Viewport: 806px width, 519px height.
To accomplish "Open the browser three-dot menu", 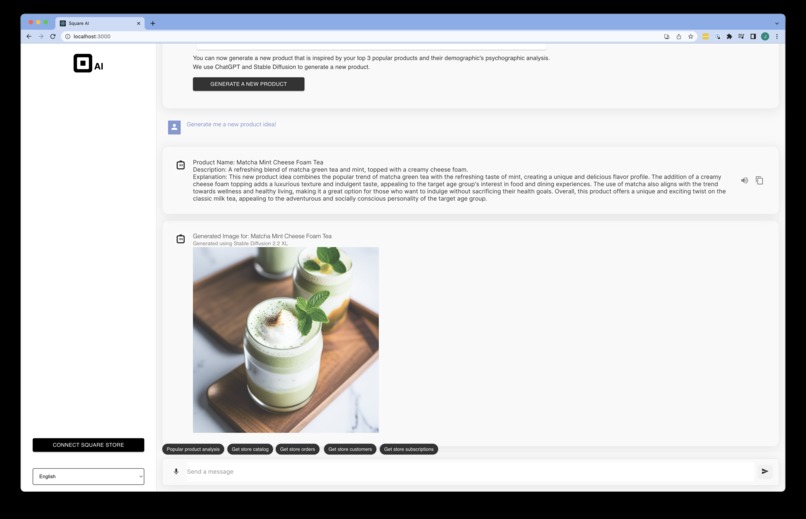I will [777, 36].
